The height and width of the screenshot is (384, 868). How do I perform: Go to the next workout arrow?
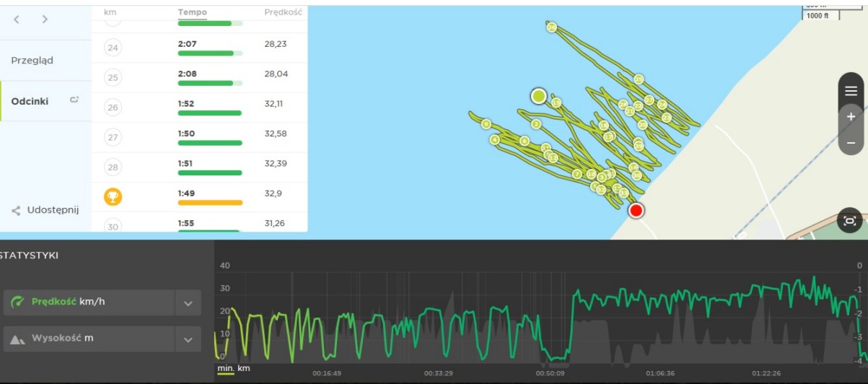click(x=45, y=19)
